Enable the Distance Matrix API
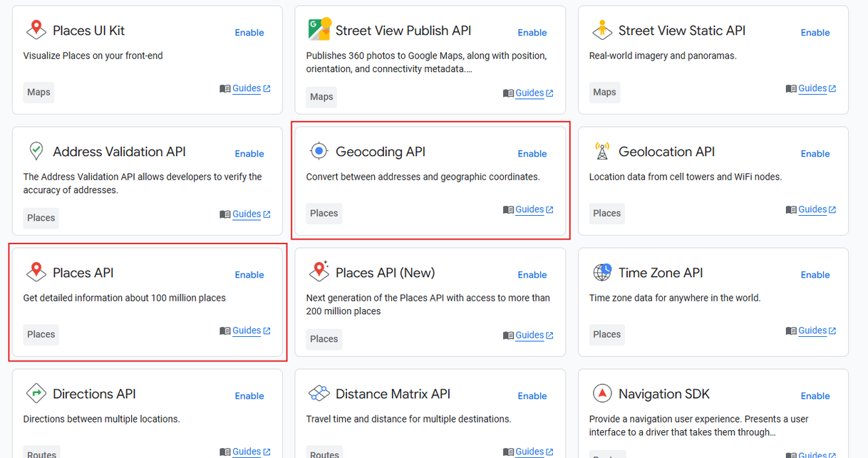The image size is (868, 458). pyautogui.click(x=532, y=396)
